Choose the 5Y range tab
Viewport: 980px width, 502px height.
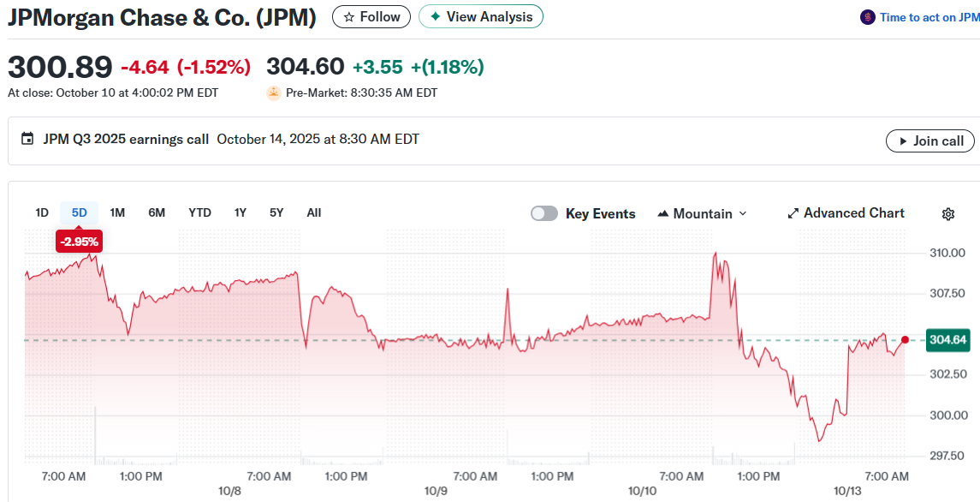point(276,212)
